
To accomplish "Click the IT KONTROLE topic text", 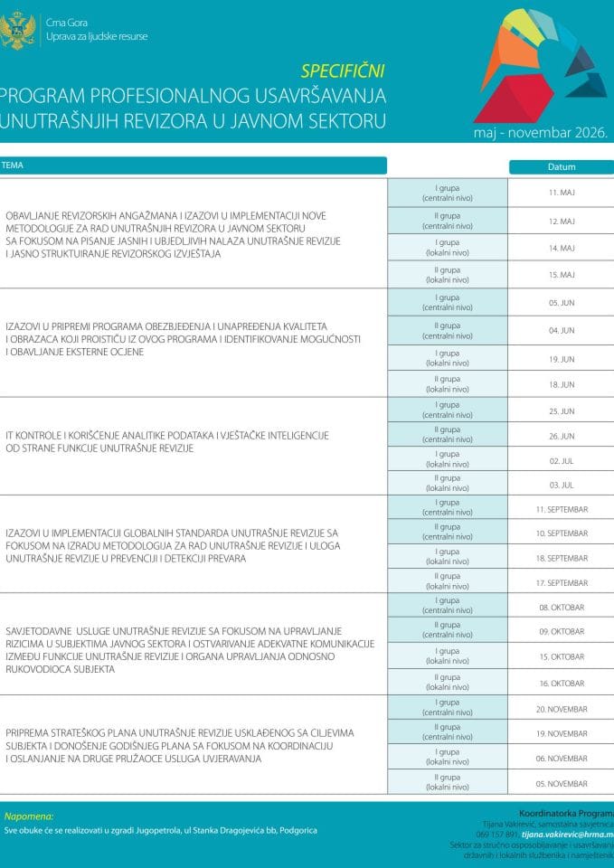I will 167,442.
